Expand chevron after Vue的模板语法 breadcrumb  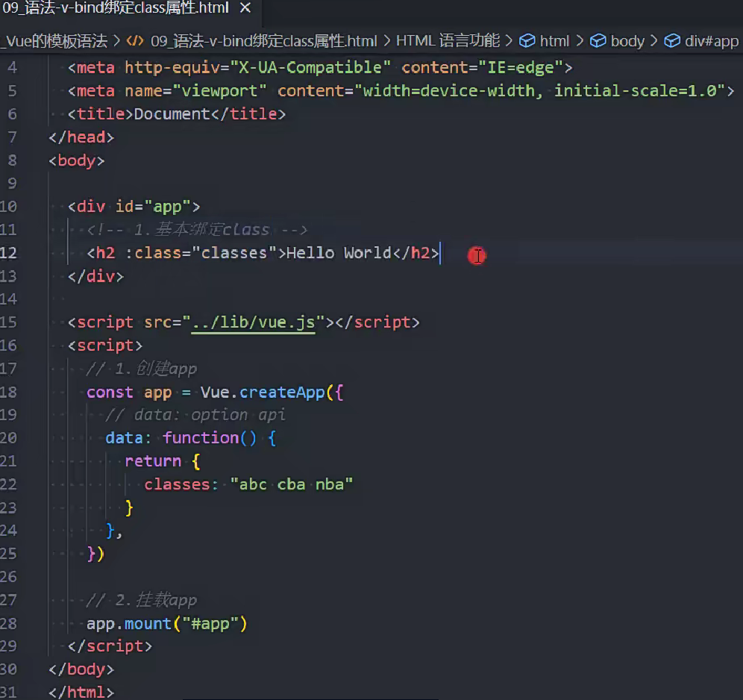click(117, 41)
